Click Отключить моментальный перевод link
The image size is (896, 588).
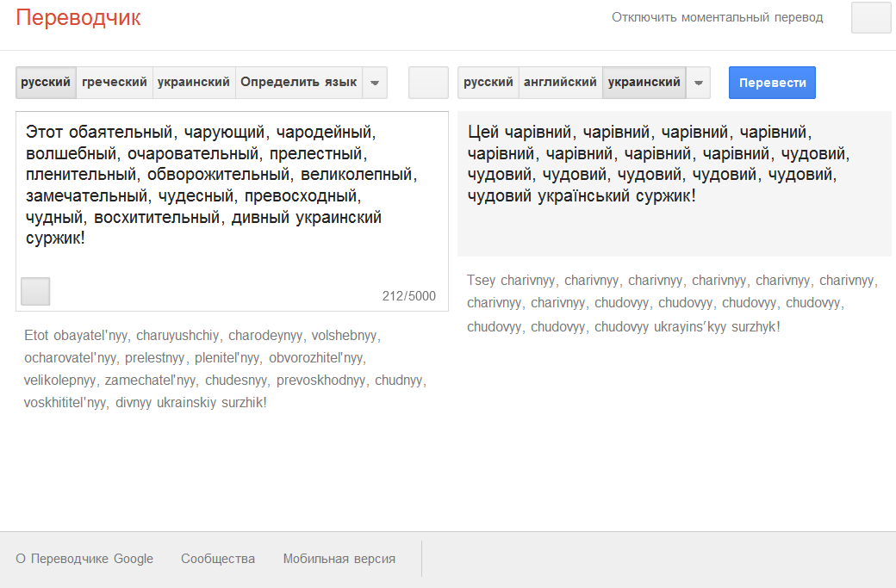pyautogui.click(x=717, y=17)
